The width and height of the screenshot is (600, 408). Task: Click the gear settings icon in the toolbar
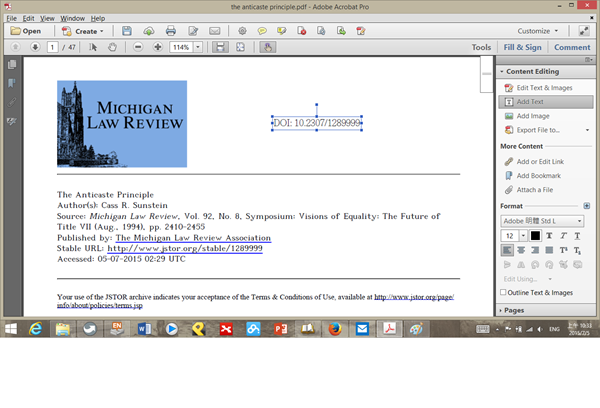point(242,31)
